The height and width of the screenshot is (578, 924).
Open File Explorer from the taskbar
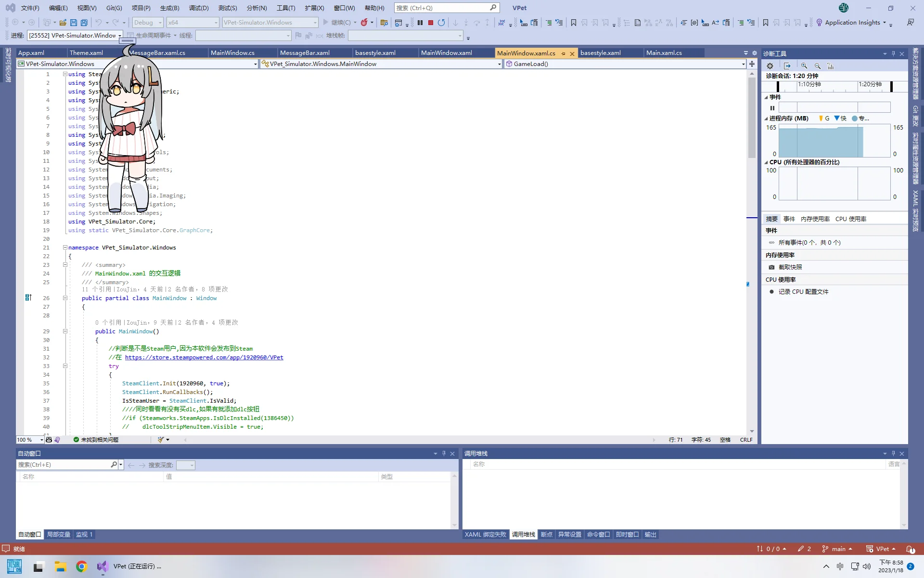pyautogui.click(x=60, y=566)
